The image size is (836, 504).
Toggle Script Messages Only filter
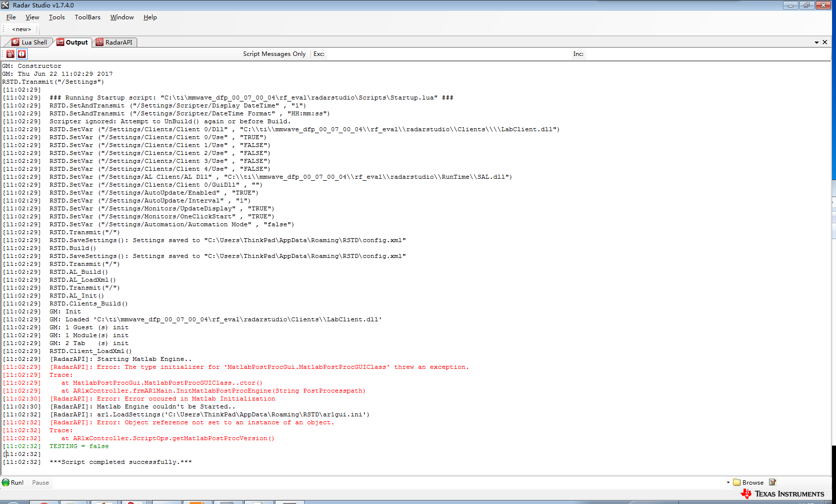click(x=274, y=54)
